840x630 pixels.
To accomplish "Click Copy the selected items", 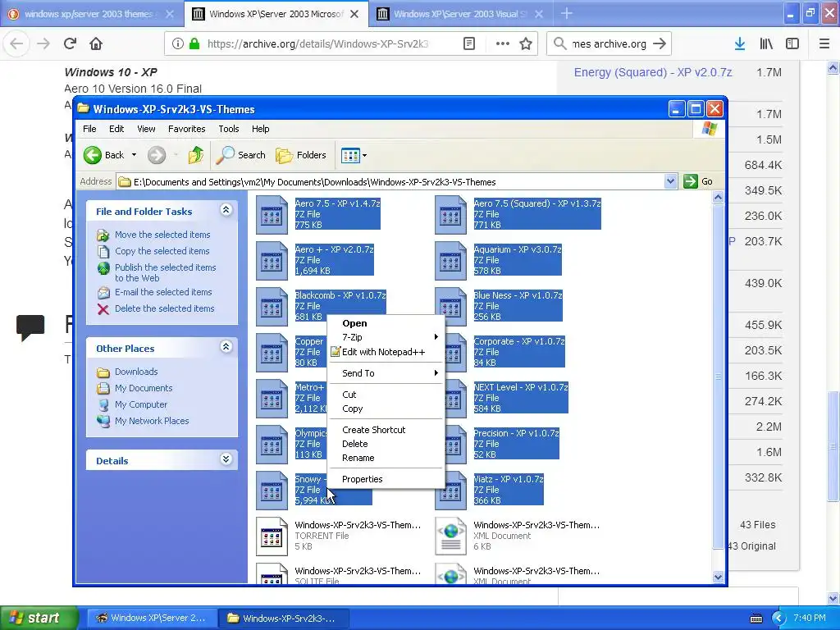I will tap(162, 251).
